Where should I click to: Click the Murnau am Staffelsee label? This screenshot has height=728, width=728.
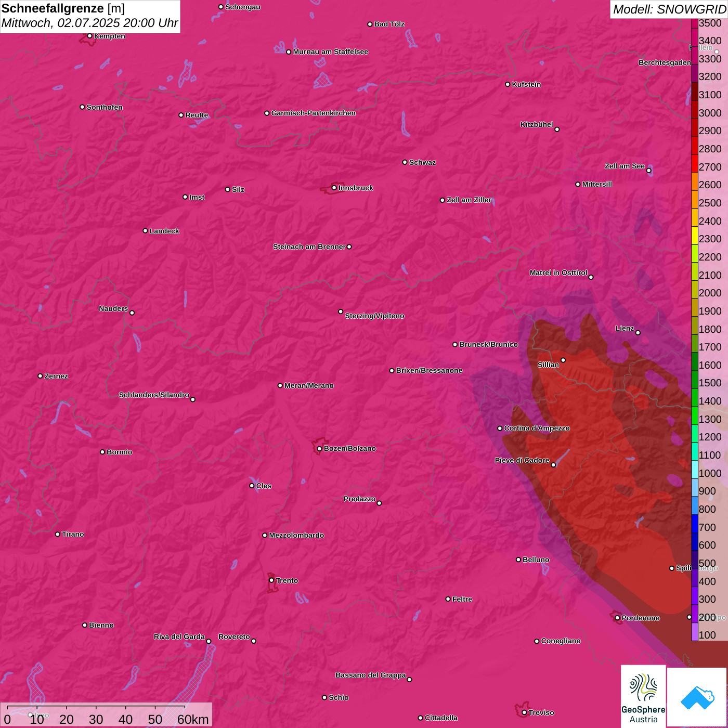click(330, 51)
